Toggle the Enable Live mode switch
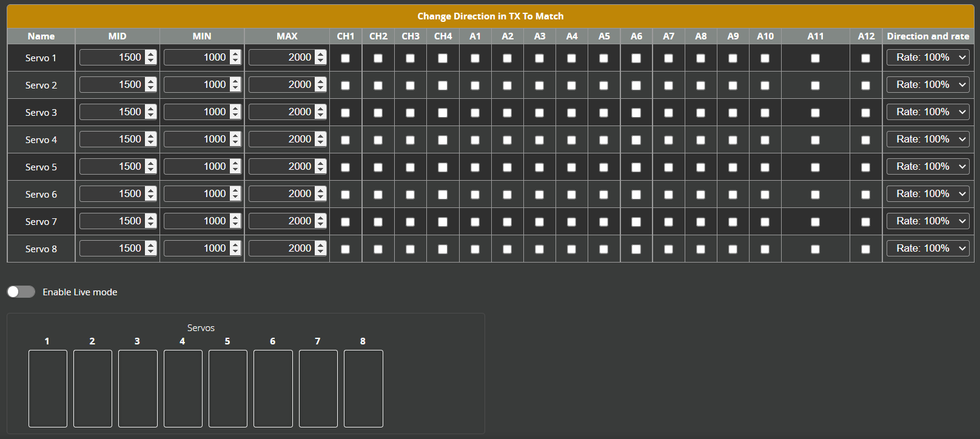980x439 pixels. coord(21,292)
